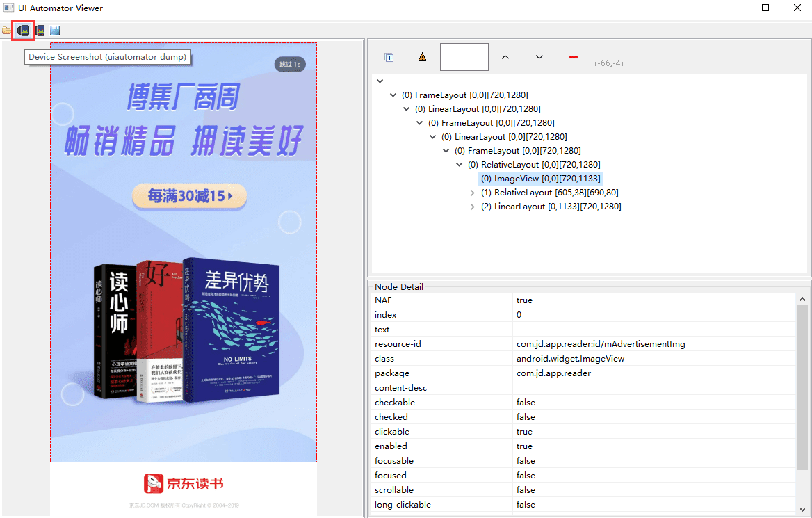Collapse the root FrameLayout node chevron

[393, 95]
